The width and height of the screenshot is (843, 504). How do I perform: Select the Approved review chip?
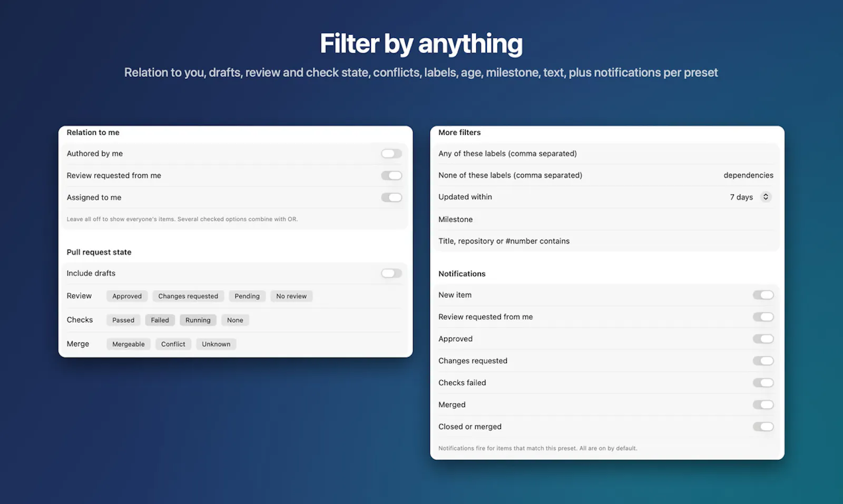[127, 296]
